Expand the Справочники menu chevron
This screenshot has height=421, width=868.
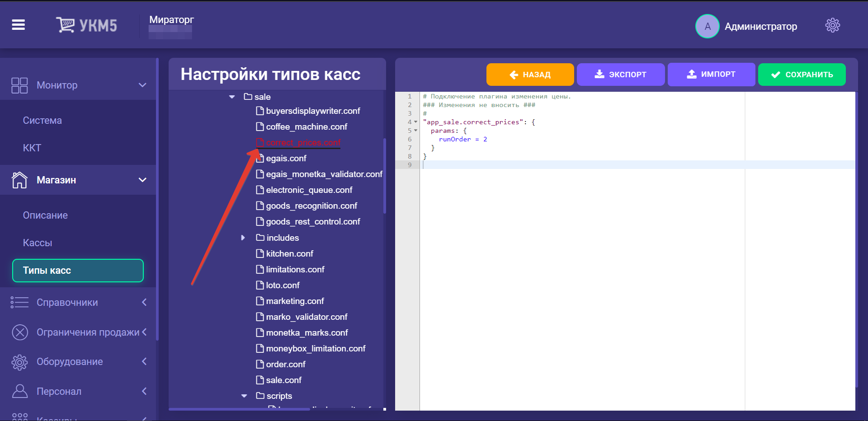(x=144, y=302)
